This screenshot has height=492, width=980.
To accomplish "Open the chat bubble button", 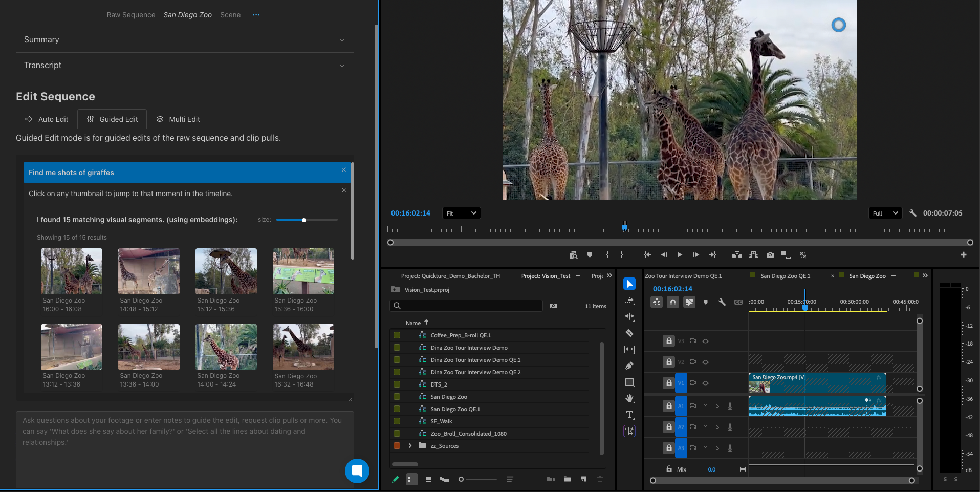I will click(x=357, y=470).
